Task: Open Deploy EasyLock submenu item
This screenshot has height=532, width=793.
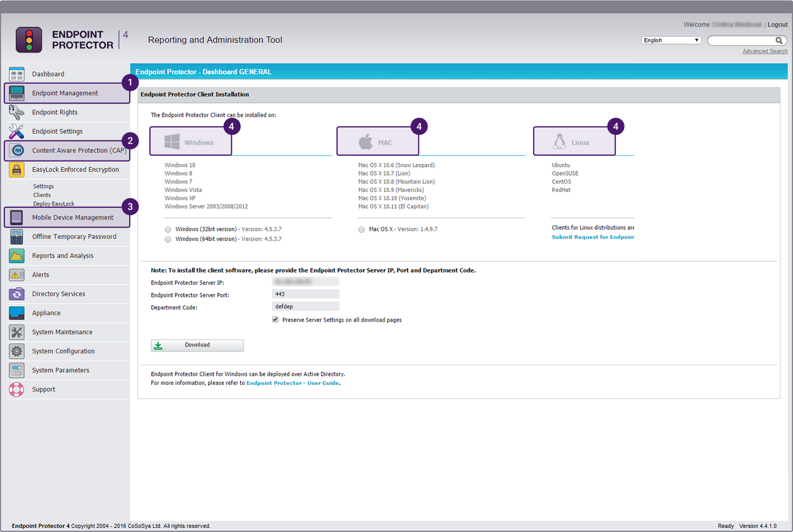Action: click(x=54, y=204)
